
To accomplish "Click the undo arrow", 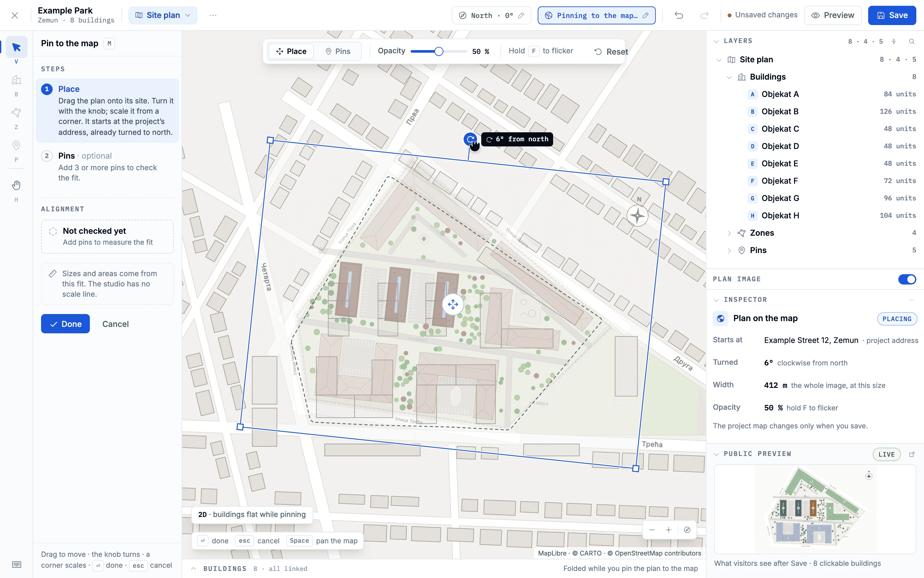I will click(679, 15).
